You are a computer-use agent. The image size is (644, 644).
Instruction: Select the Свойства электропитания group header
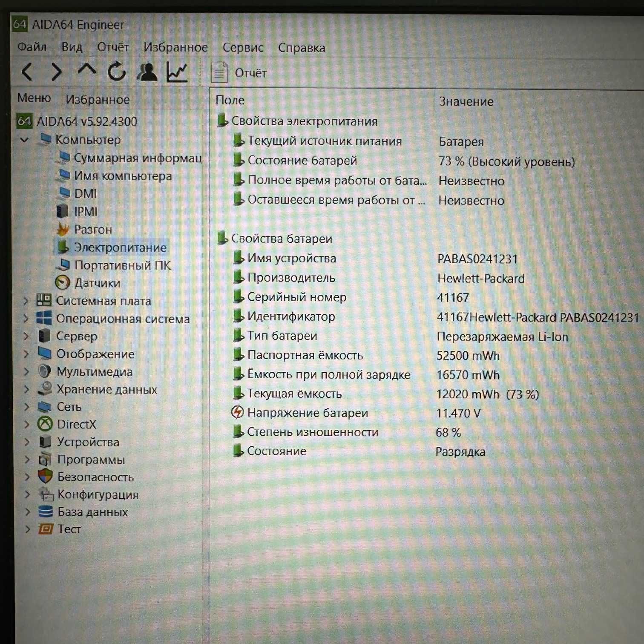pyautogui.click(x=297, y=121)
